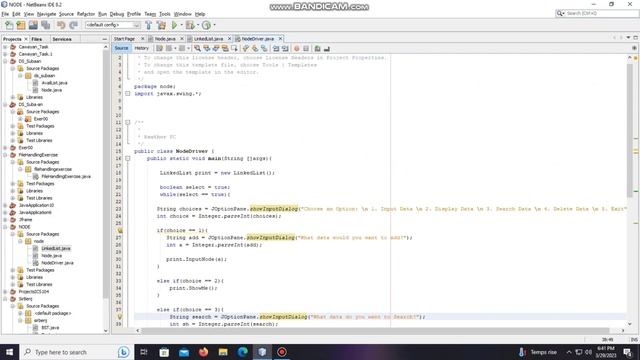Click the Open Project toolbar icon

point(33,25)
